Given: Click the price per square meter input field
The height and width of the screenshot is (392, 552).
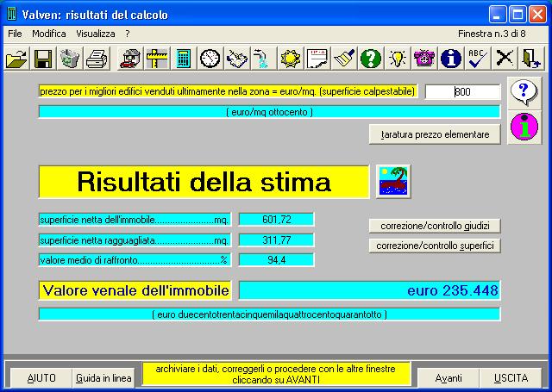Looking at the screenshot, I should point(462,92).
